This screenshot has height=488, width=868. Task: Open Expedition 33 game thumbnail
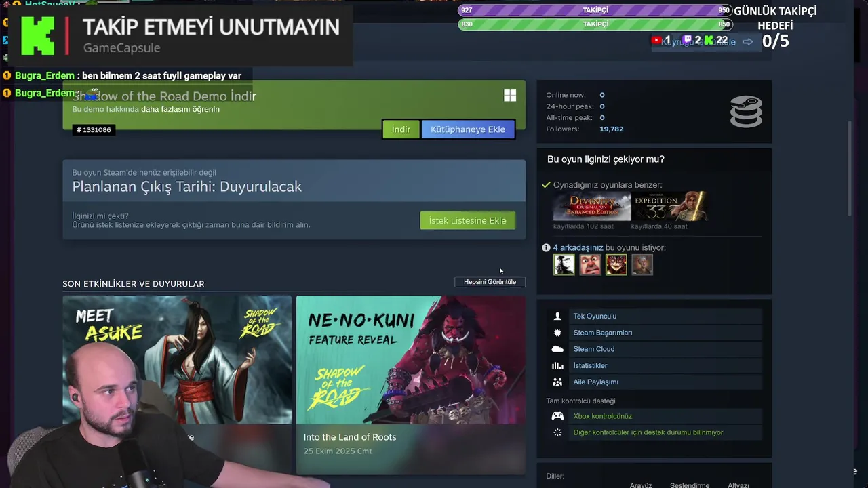[671, 207]
